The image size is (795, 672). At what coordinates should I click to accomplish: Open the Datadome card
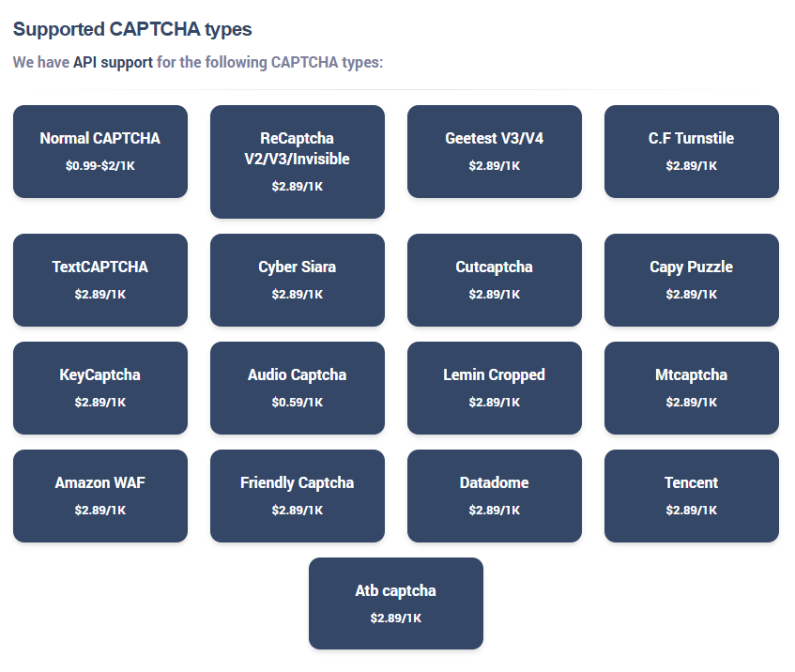click(x=494, y=496)
